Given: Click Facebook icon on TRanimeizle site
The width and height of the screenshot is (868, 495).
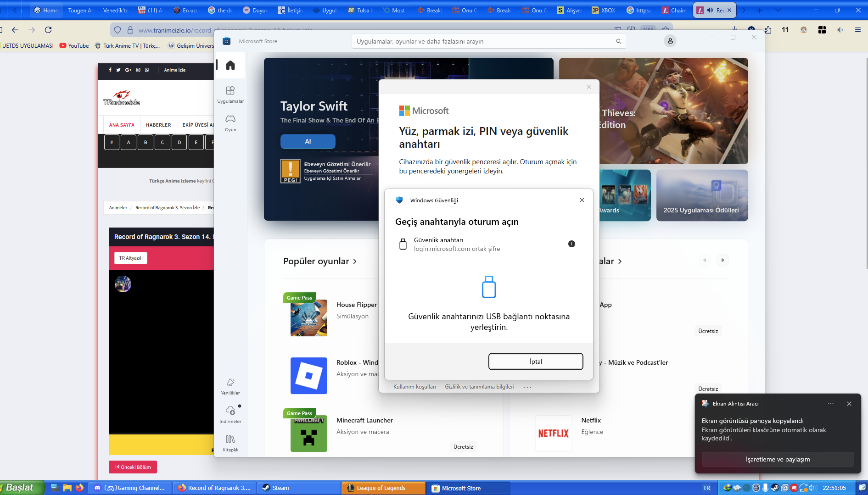Looking at the screenshot, I should pyautogui.click(x=110, y=70).
